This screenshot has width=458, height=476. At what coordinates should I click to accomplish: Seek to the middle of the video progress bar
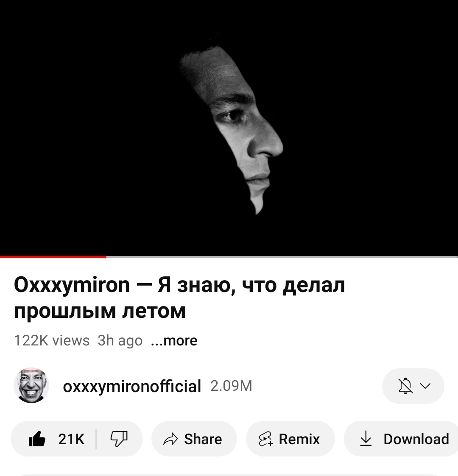(229, 257)
